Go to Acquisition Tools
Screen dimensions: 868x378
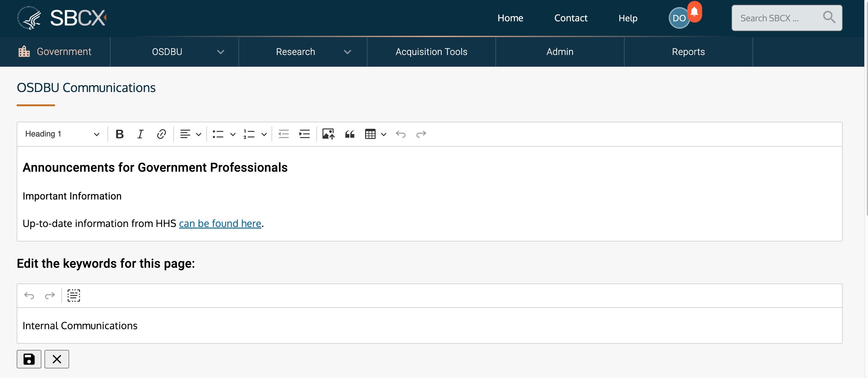(431, 52)
